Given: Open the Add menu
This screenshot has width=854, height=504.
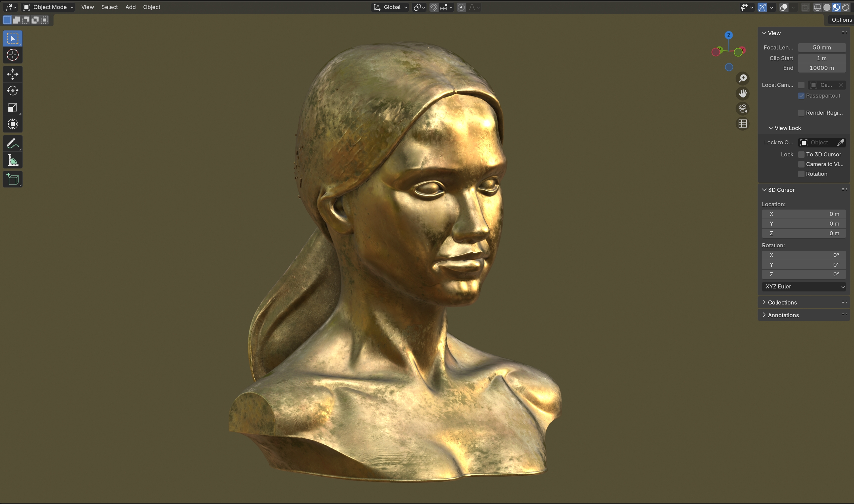Looking at the screenshot, I should 130,7.
